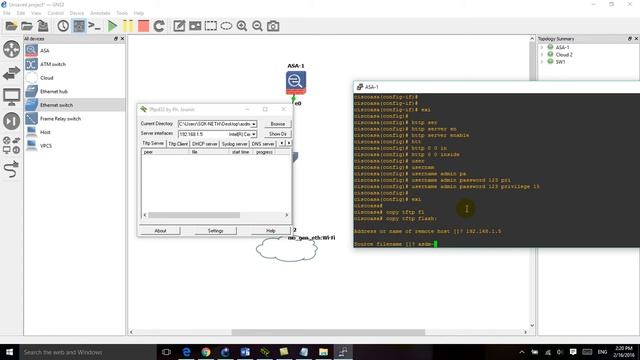Select the Add a note tool
Viewport: 640px width, 360px height.
[179, 26]
